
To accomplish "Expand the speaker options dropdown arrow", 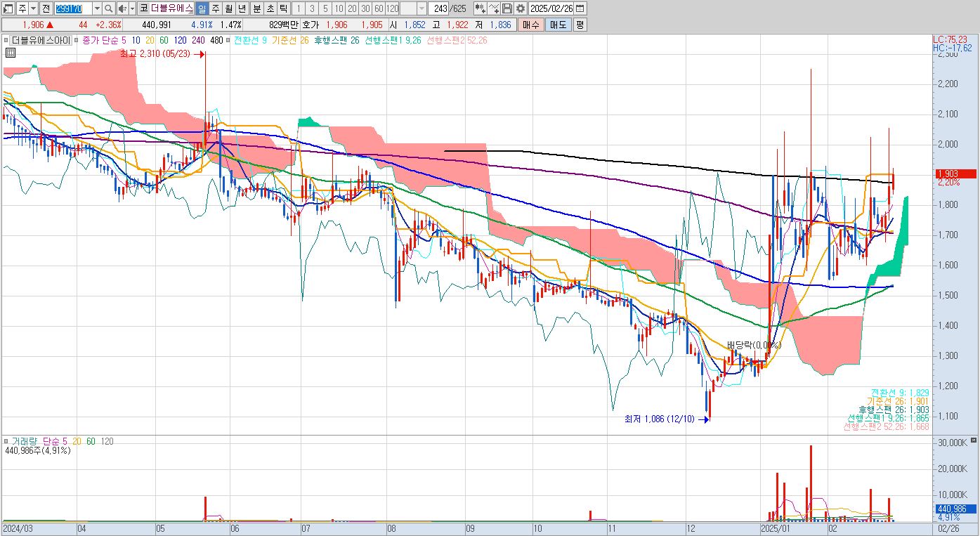I will [x=132, y=8].
